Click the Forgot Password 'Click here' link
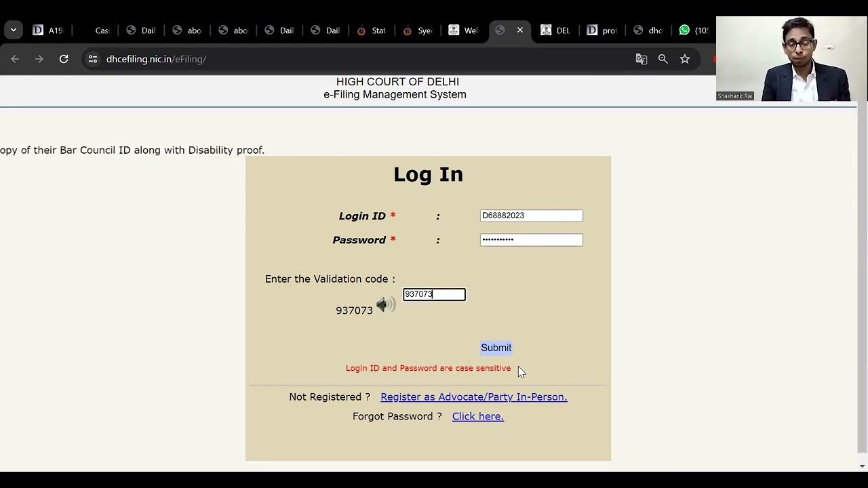The width and height of the screenshot is (868, 488). coord(478,416)
